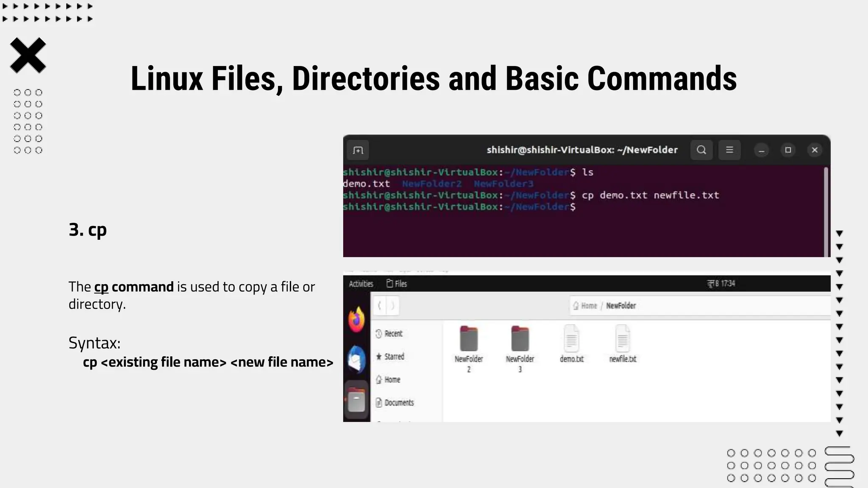The image size is (868, 488).
Task: Select the demo.txt file
Action: [571, 339]
